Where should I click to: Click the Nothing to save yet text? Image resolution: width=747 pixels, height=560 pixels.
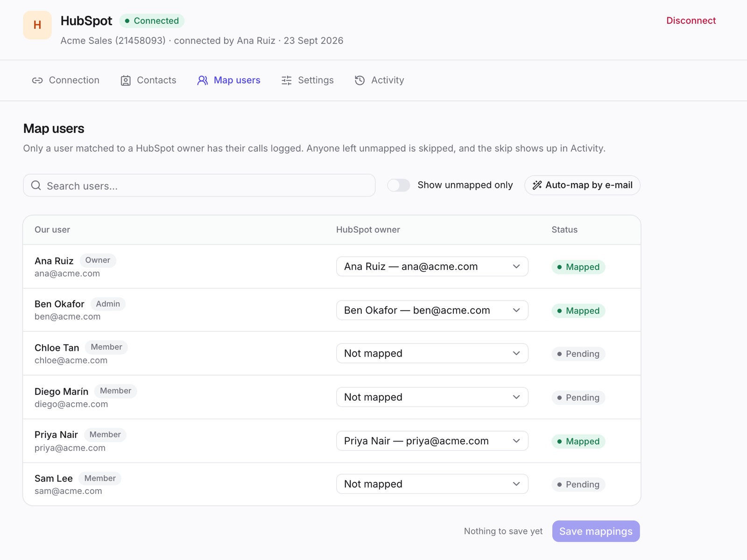pyautogui.click(x=503, y=531)
